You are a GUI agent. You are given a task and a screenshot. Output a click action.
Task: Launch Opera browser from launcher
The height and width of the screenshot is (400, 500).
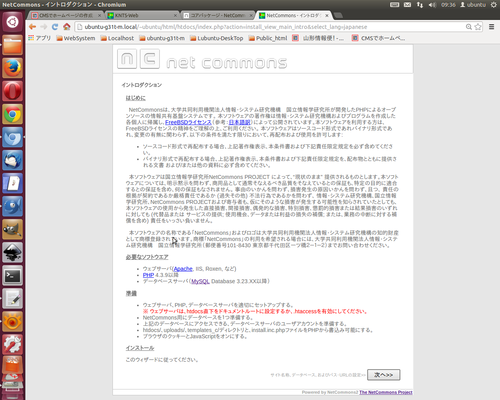click(x=12, y=91)
